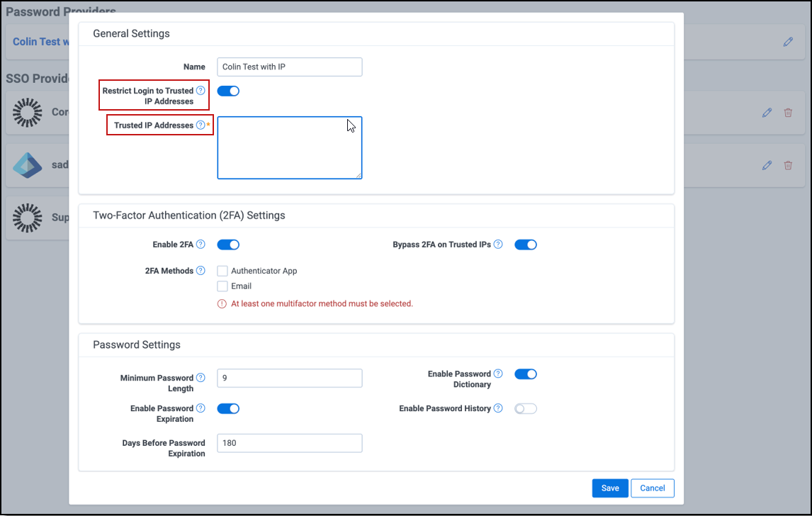Check the Authenticator App 2FA method
This screenshot has width=812, height=516.
pos(222,270)
